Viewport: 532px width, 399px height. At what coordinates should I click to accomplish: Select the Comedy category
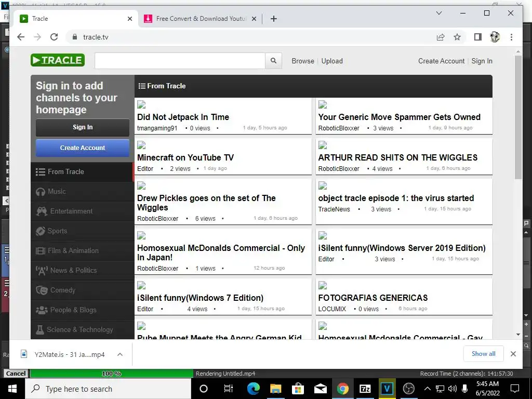coord(83,290)
